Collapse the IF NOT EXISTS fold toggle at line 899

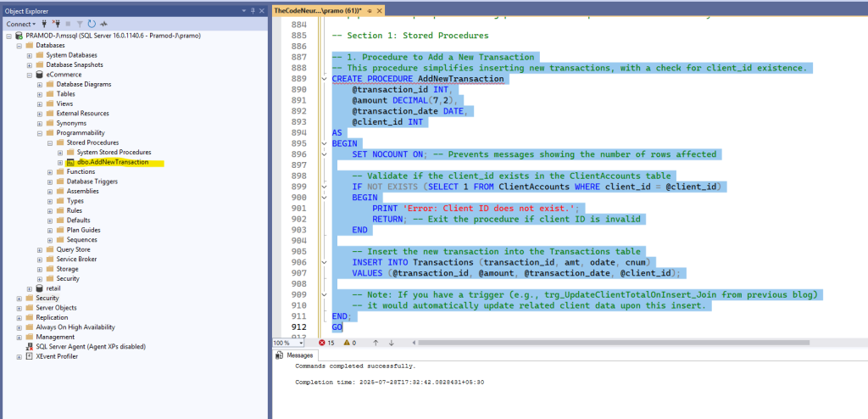[x=325, y=187]
